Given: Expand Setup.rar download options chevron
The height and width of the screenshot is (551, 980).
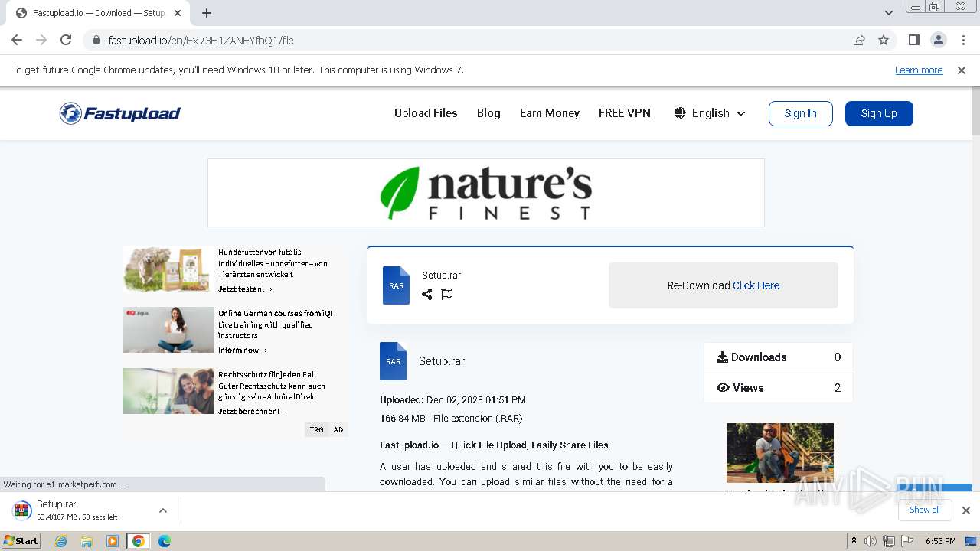Looking at the screenshot, I should 162,510.
